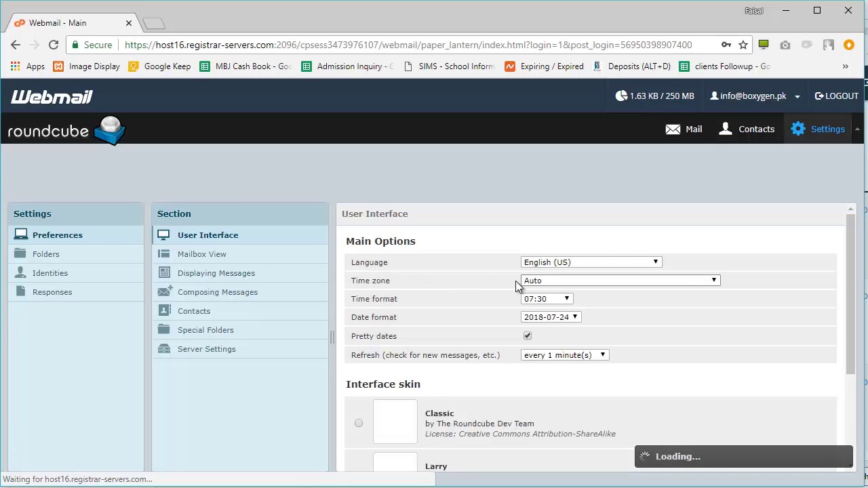The height and width of the screenshot is (488, 868).
Task: Select the Classic skin radio button
Action: (359, 423)
